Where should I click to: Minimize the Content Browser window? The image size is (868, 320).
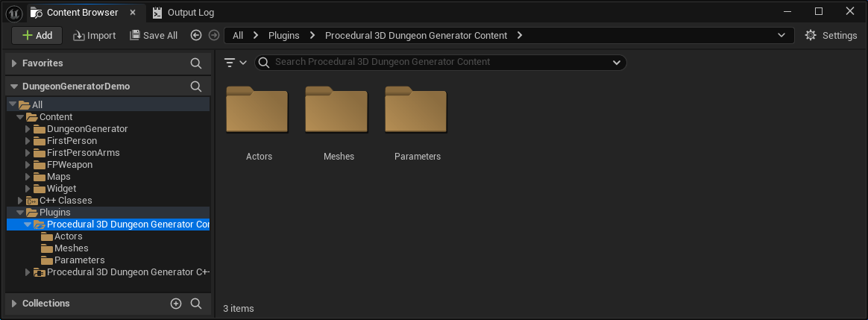(788, 11)
